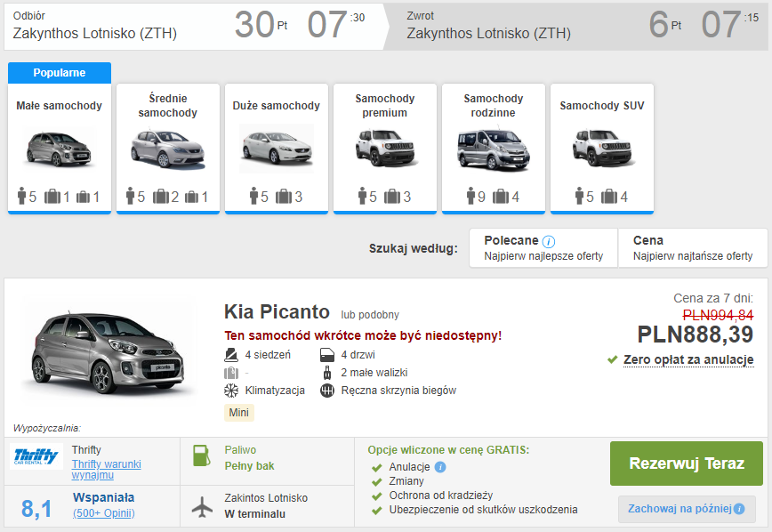Select the Duże samochody category card
772x532 pixels.
(x=277, y=149)
